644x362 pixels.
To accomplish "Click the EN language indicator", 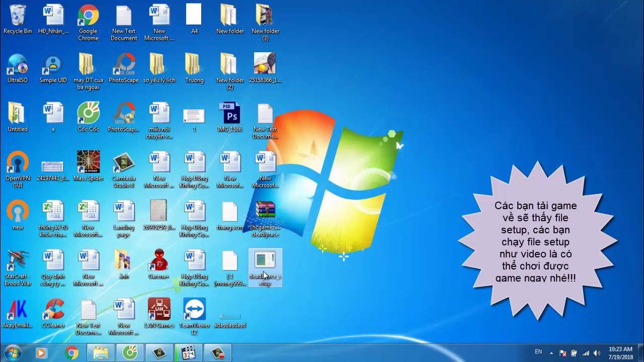I will pyautogui.click(x=538, y=352).
